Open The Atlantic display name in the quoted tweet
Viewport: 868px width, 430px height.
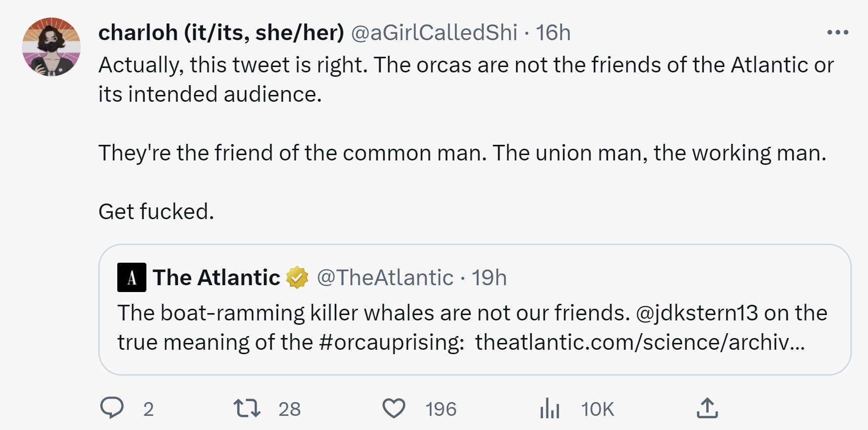pyautogui.click(x=217, y=277)
